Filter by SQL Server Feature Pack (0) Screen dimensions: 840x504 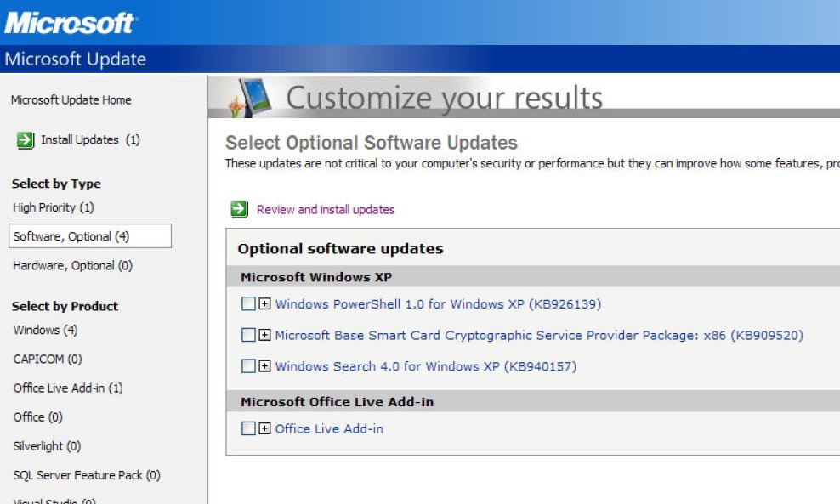[87, 475]
